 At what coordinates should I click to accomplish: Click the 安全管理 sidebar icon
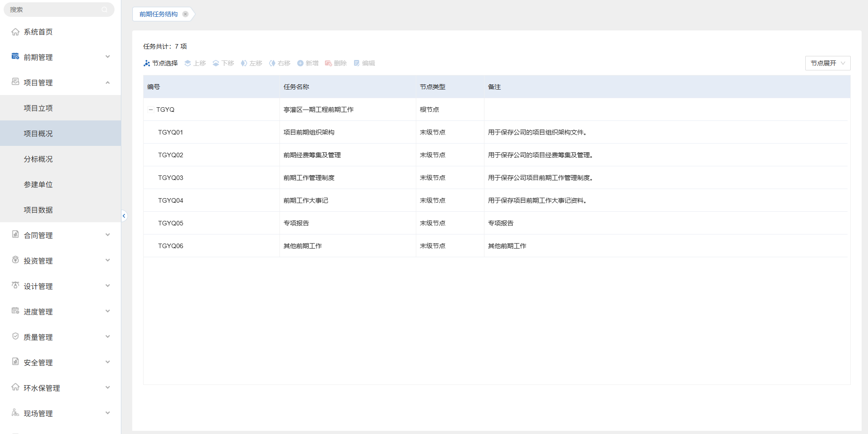coord(15,362)
